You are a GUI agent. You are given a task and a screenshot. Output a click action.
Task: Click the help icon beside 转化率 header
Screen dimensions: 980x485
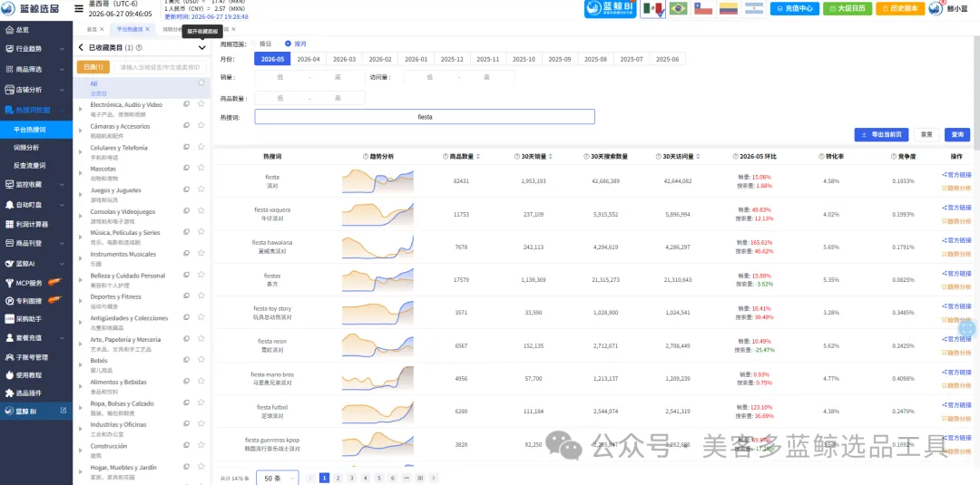pyautogui.click(x=820, y=156)
